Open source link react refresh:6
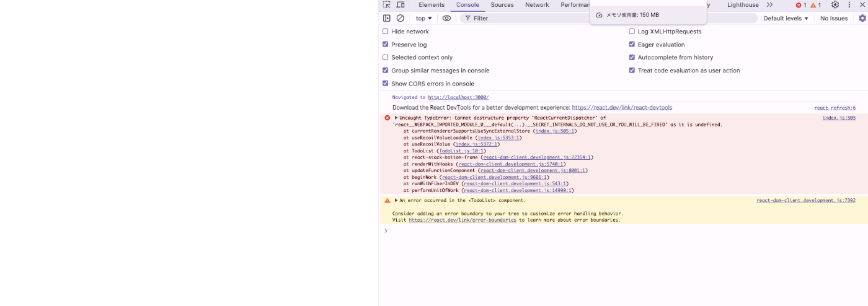 pos(835,108)
